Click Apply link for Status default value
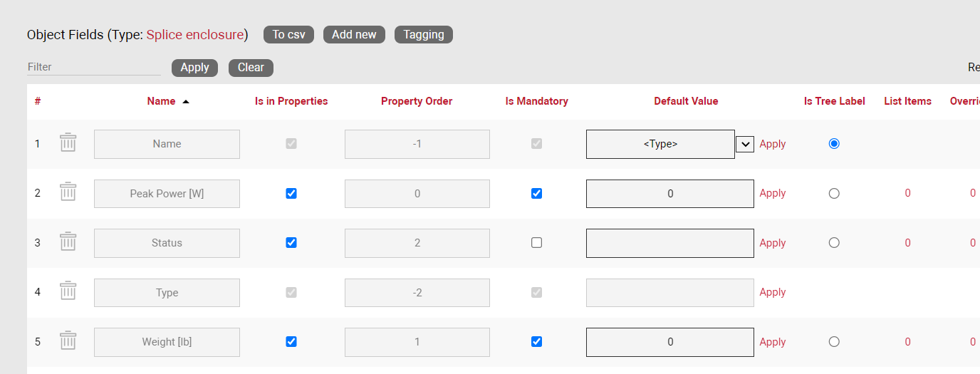This screenshot has width=980, height=374. pyautogui.click(x=772, y=243)
